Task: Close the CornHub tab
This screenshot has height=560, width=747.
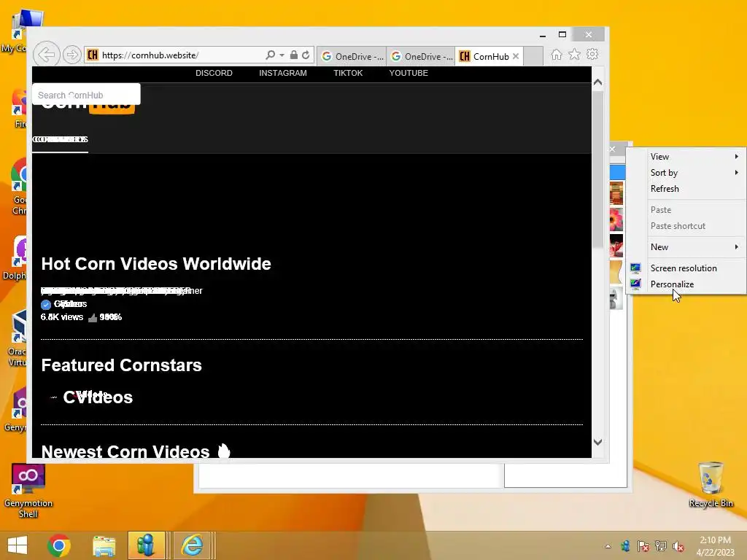Action: pyautogui.click(x=516, y=56)
